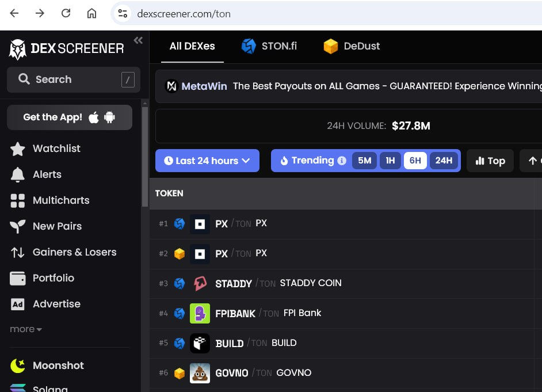Click the STADDY COIN token logo
Image resolution: width=542 pixels, height=392 pixels.
coord(200,284)
